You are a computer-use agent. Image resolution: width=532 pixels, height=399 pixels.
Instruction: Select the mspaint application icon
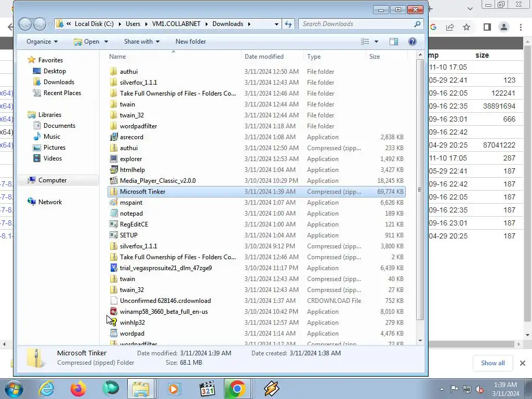point(114,203)
